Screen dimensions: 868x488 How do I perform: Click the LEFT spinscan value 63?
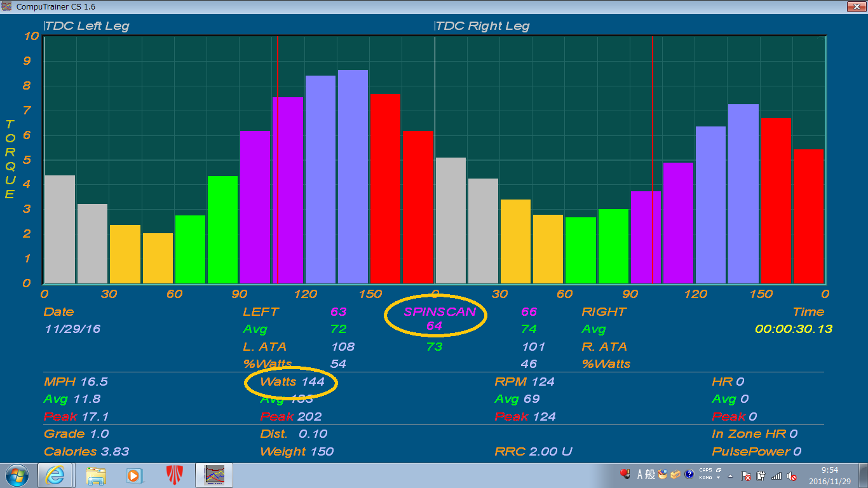click(339, 312)
